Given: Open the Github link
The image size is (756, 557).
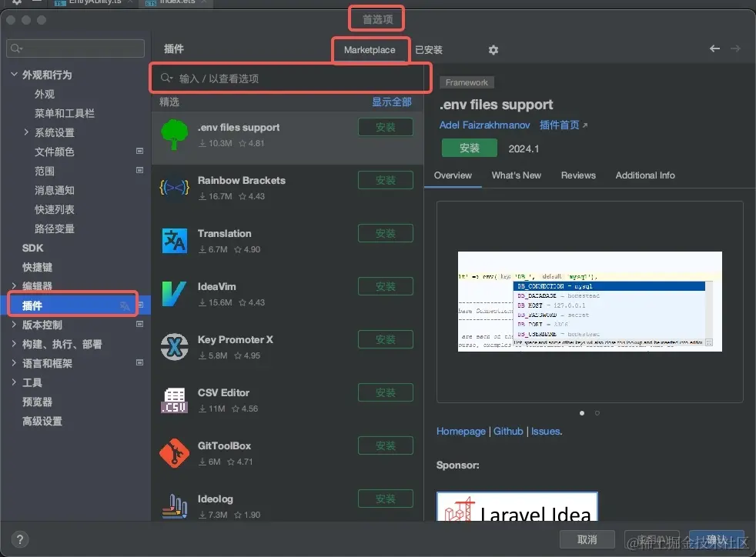Looking at the screenshot, I should pos(508,432).
